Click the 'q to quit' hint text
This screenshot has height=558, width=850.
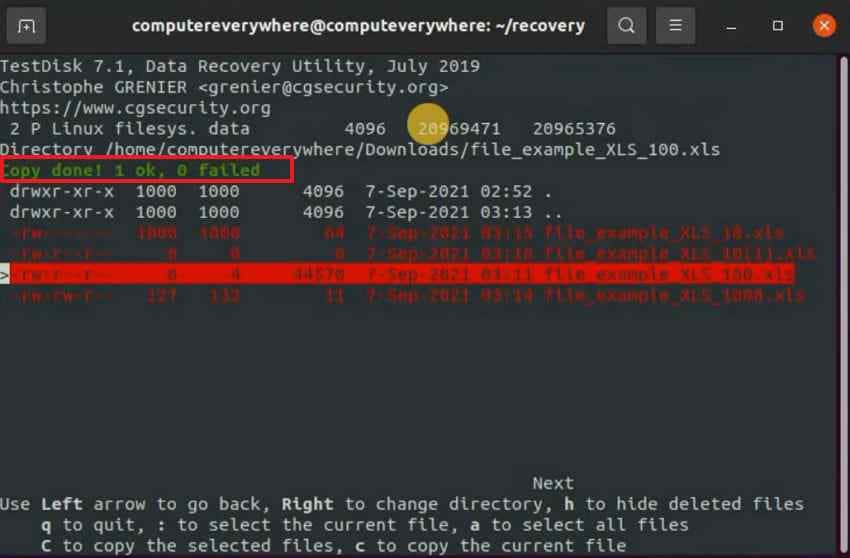coord(88,525)
